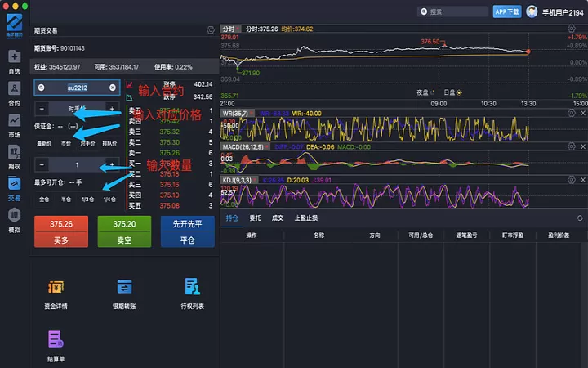
Task: Click the APP下载 download button
Action: point(507,11)
